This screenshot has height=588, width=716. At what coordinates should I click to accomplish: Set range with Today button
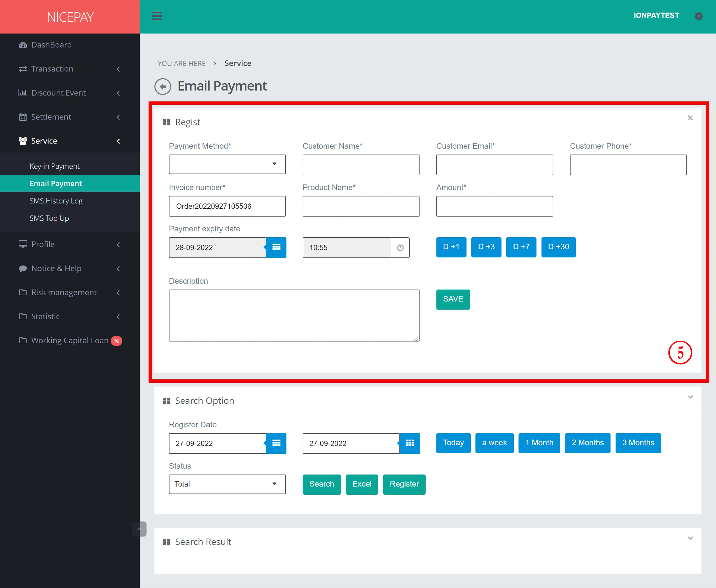[x=453, y=443]
